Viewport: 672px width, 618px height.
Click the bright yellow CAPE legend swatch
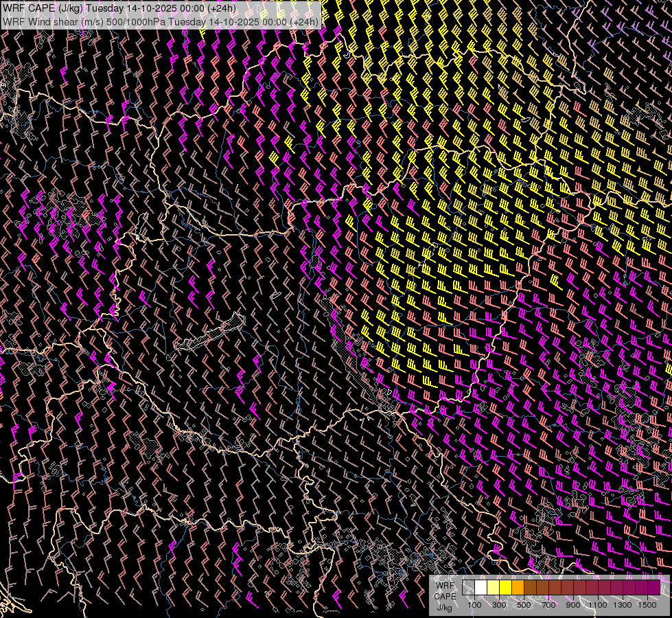[x=506, y=588]
